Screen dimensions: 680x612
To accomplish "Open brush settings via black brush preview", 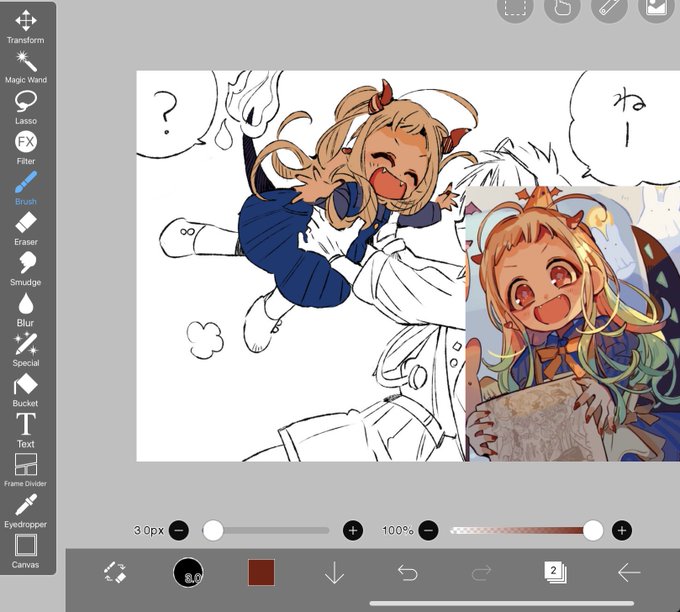I will 188,573.
